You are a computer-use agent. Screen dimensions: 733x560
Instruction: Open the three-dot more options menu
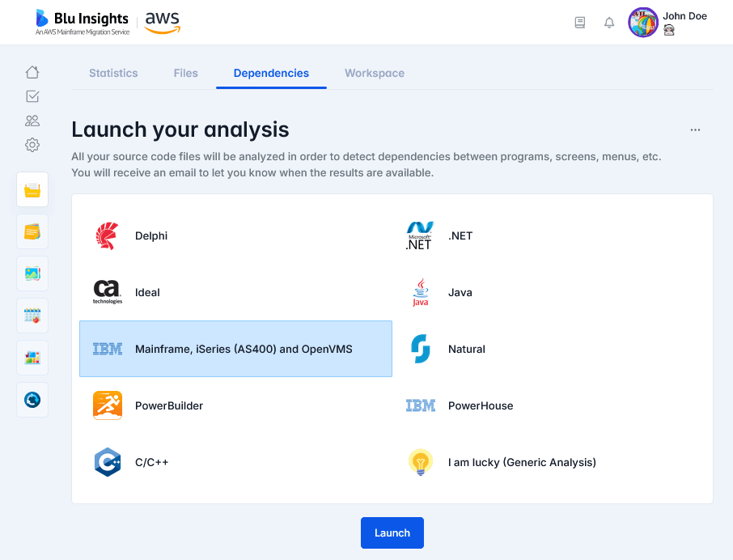pyautogui.click(x=695, y=130)
